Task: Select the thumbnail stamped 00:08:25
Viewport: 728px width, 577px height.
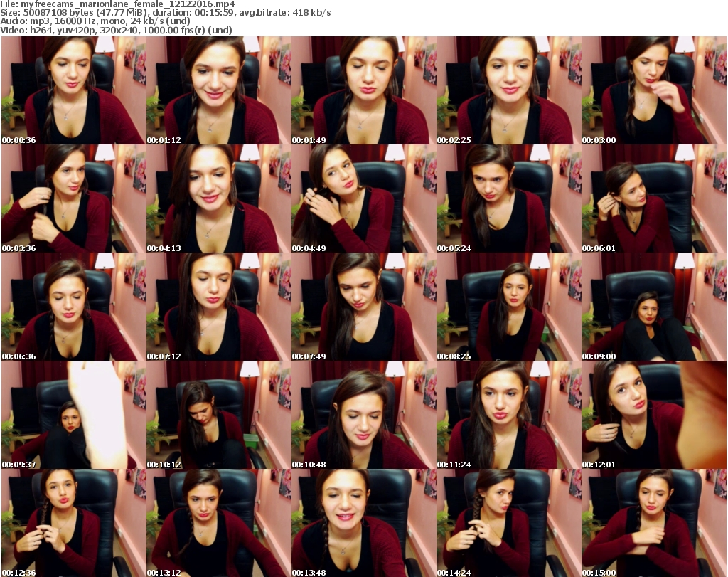Action: pyautogui.click(x=509, y=307)
